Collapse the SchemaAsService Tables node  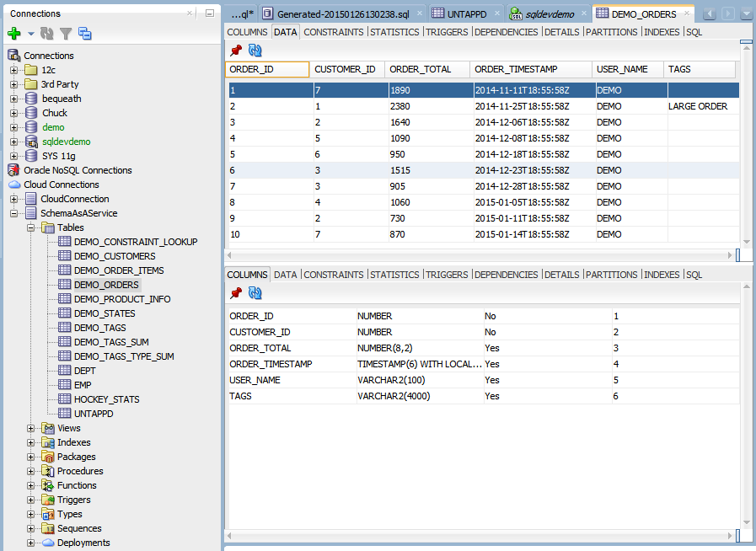[x=29, y=227]
